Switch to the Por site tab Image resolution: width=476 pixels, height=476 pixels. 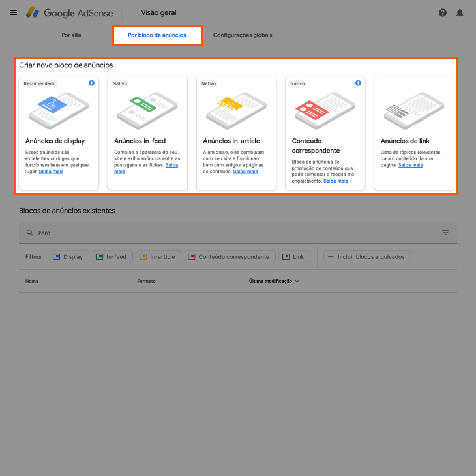pos(71,35)
